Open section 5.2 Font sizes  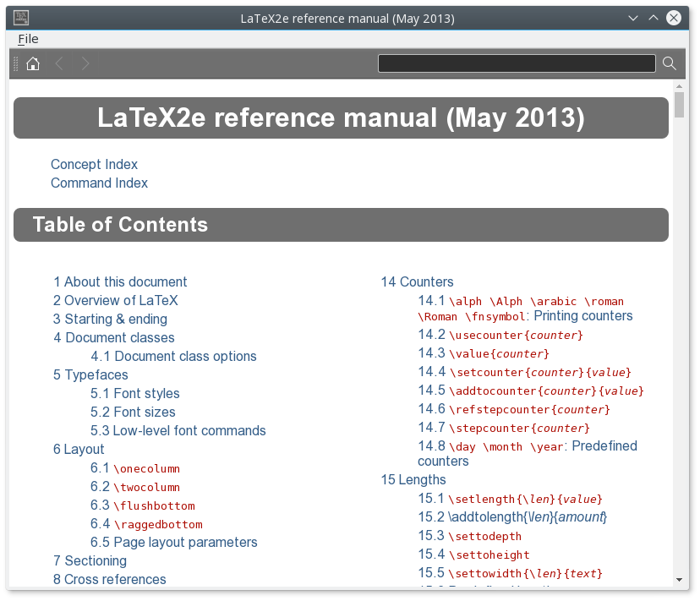click(x=133, y=413)
